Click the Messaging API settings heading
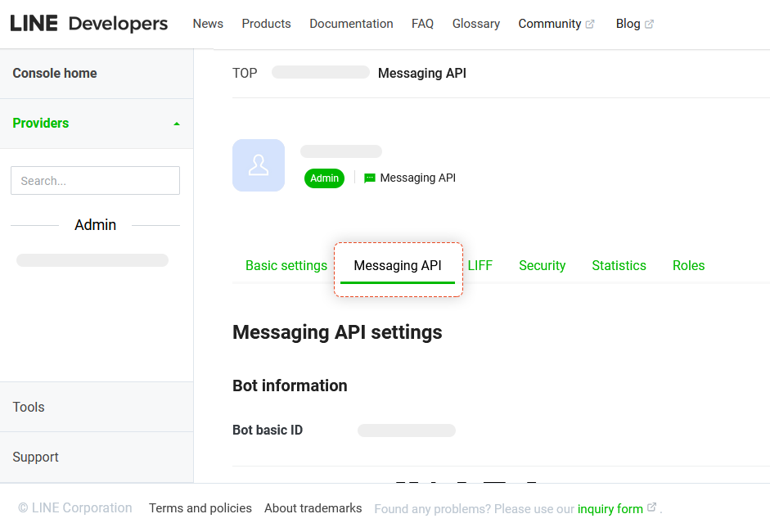Viewport: 770px width, 532px height. pos(337,332)
